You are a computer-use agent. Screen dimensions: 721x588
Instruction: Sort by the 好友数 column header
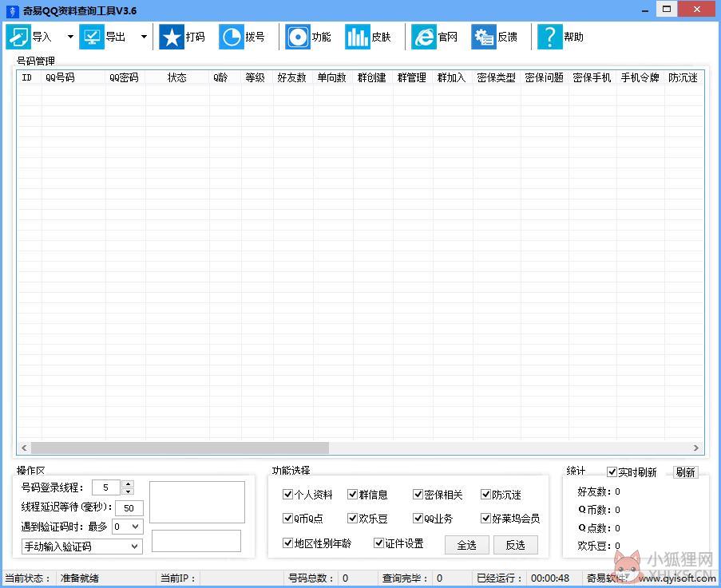point(293,77)
